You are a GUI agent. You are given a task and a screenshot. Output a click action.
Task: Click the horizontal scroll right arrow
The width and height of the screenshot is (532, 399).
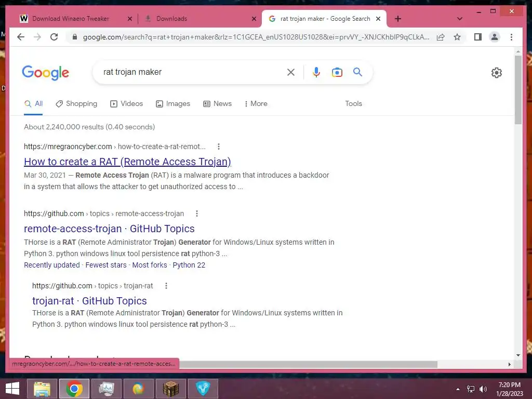pos(509,364)
